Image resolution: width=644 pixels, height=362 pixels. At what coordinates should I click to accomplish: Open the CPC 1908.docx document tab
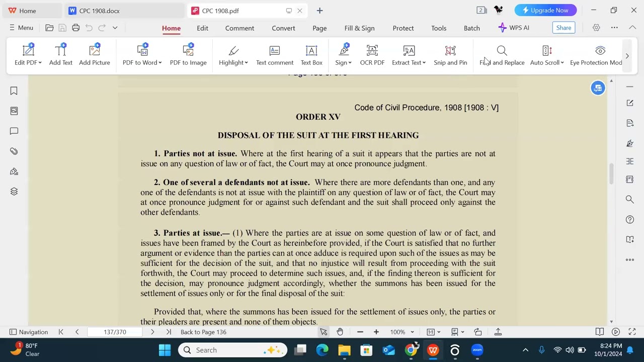(x=124, y=11)
